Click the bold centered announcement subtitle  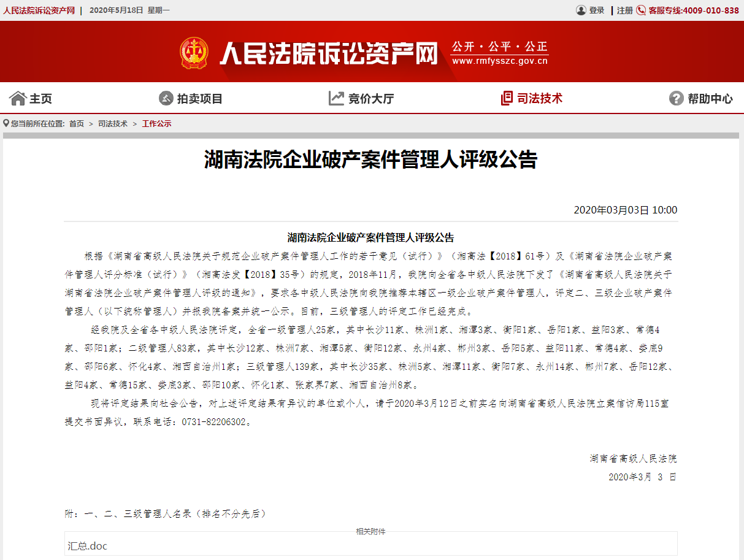(x=371, y=237)
